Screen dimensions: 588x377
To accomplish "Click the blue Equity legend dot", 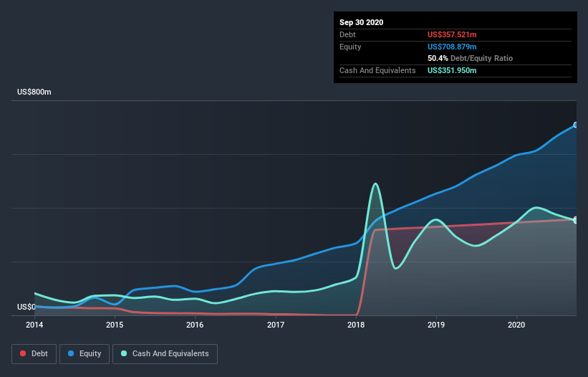I will coord(71,353).
